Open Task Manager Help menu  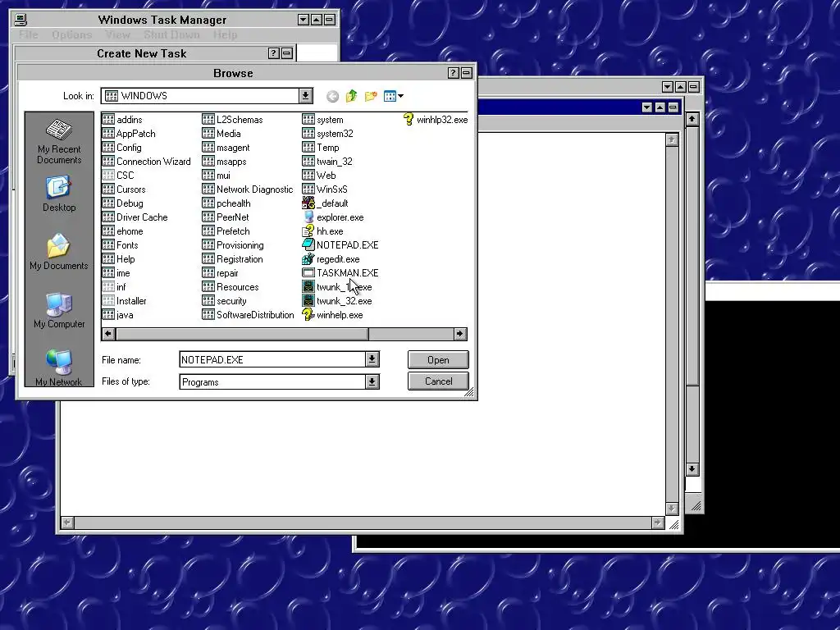(x=225, y=34)
